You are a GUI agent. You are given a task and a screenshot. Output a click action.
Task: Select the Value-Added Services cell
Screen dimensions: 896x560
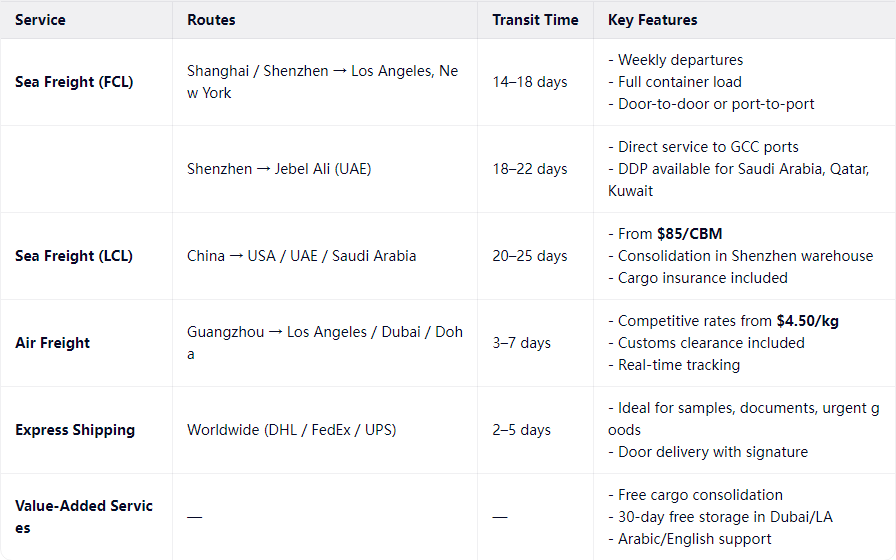(84, 516)
